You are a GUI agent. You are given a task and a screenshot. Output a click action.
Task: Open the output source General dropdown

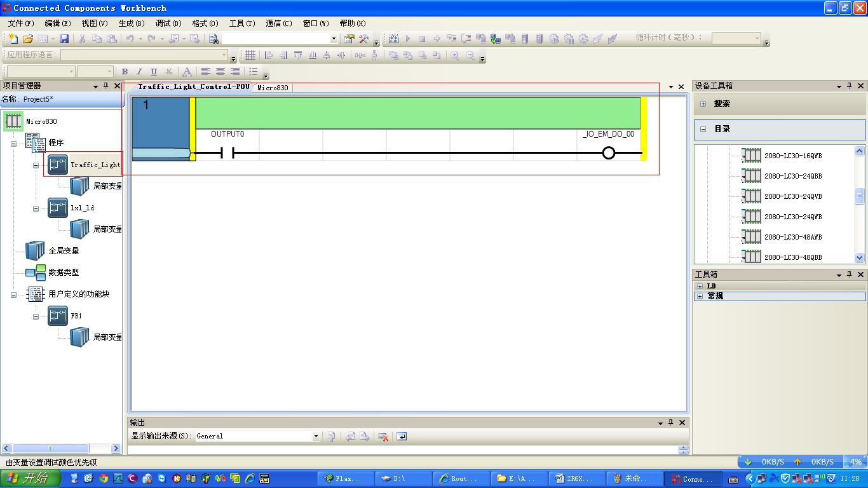pyautogui.click(x=316, y=437)
